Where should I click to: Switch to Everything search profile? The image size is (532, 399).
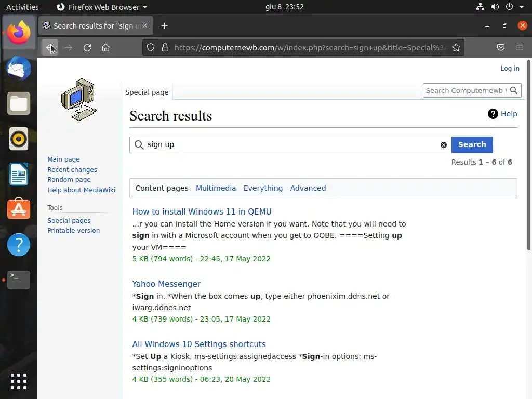263,188
